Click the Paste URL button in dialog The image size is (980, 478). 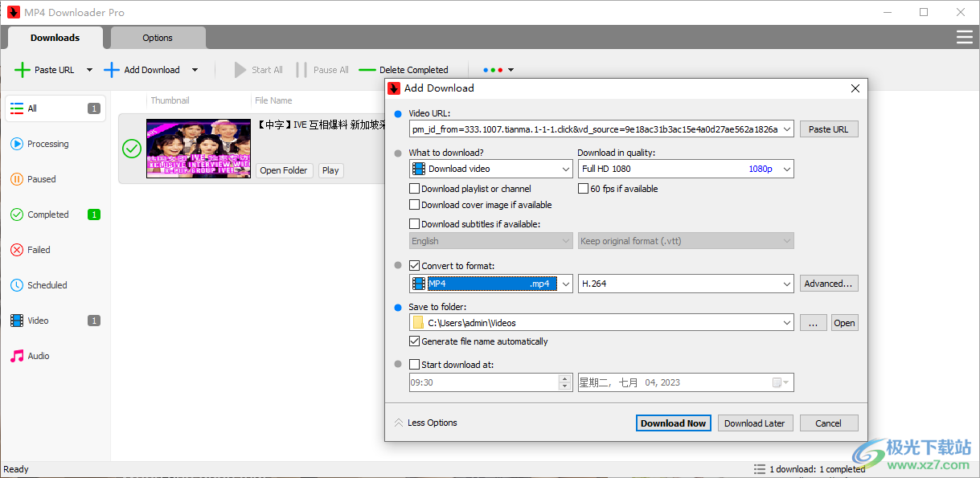click(829, 129)
